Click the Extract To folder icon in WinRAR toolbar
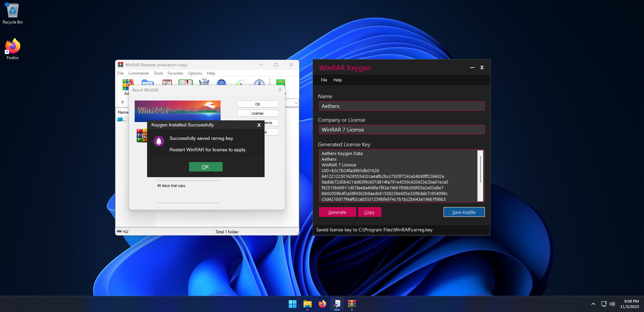The width and height of the screenshot is (644, 312). click(x=147, y=82)
